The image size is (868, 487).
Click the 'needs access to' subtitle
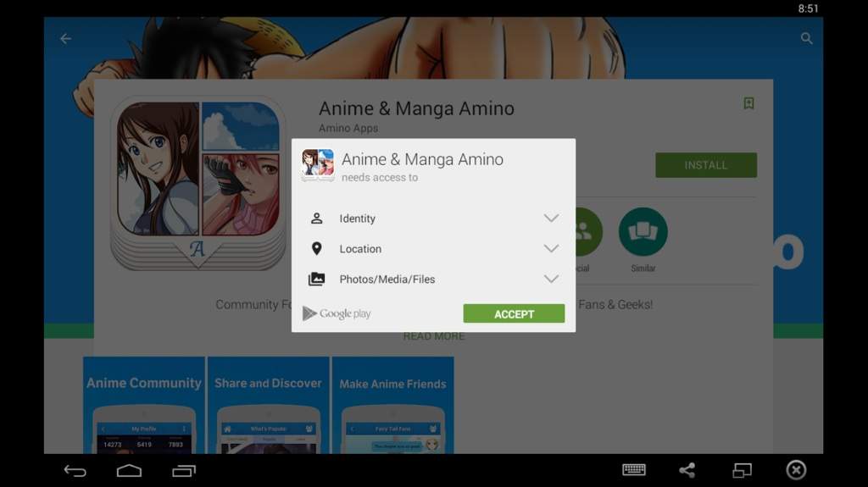point(380,178)
